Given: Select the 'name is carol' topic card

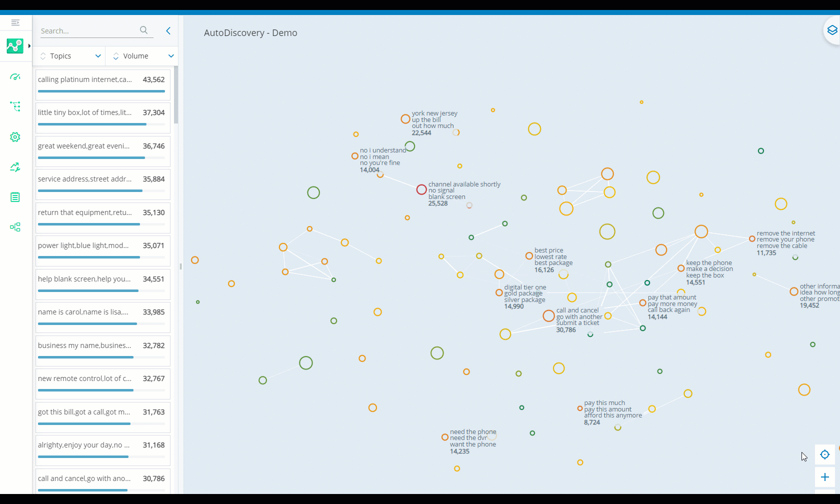Looking at the screenshot, I should 103,317.
